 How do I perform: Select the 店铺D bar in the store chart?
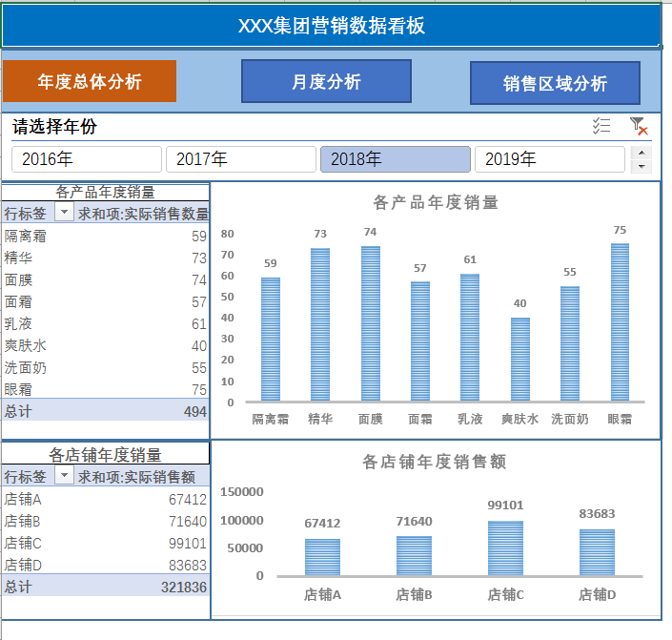(597, 552)
